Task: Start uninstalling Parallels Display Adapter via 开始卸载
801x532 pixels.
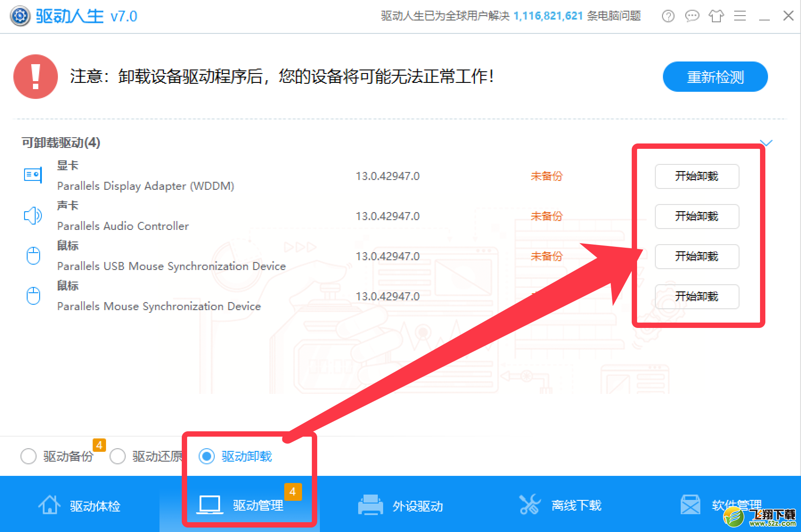Action: point(697,176)
